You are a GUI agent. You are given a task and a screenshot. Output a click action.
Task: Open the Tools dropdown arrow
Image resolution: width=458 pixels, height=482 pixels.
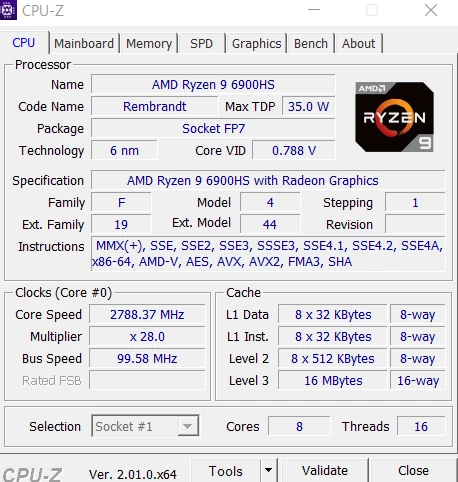pyautogui.click(x=269, y=470)
